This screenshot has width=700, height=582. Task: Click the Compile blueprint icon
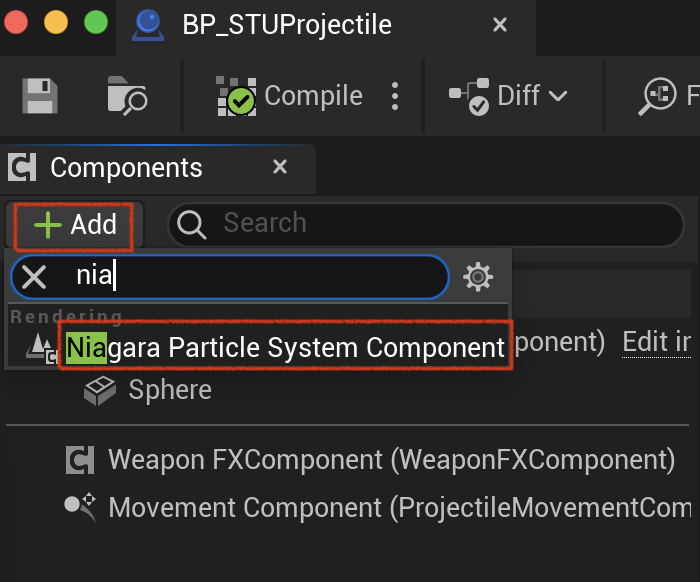[237, 96]
